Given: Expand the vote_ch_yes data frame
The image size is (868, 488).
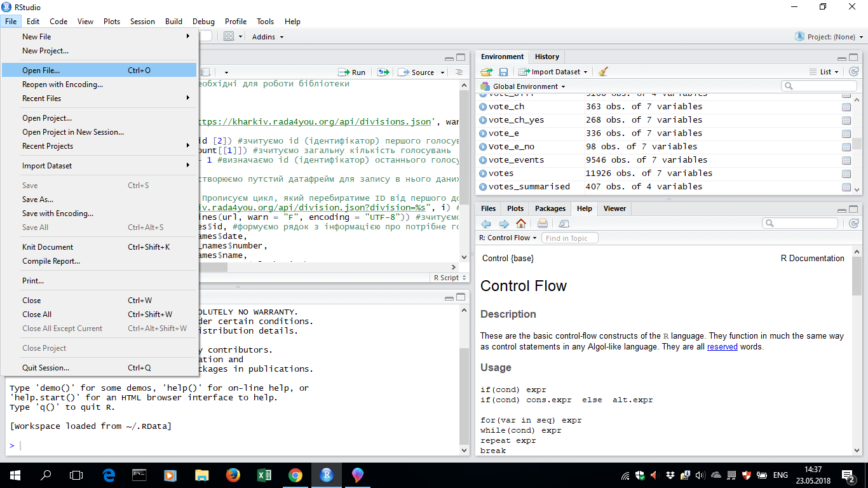Looking at the screenshot, I should pos(483,120).
